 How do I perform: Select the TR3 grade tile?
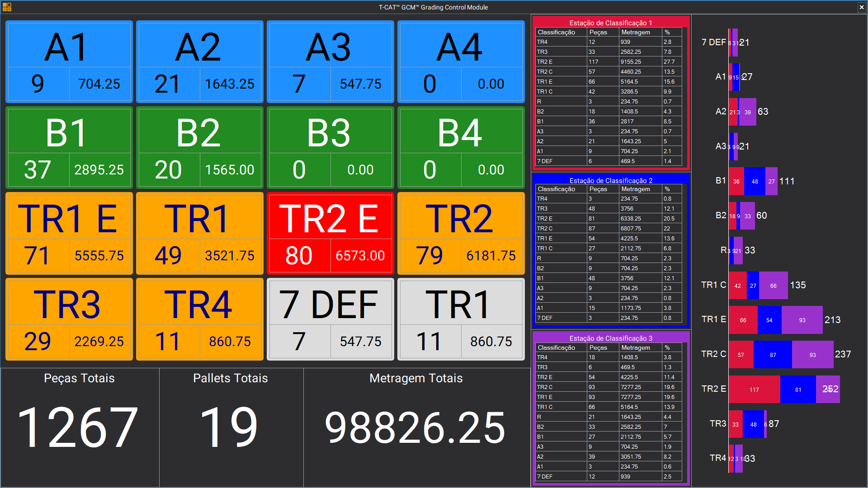tap(69, 319)
